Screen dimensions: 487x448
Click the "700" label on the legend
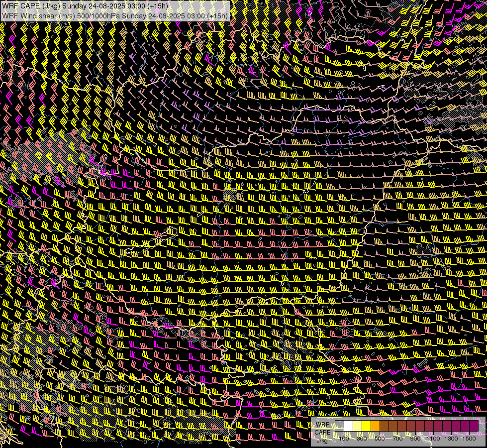click(397, 439)
